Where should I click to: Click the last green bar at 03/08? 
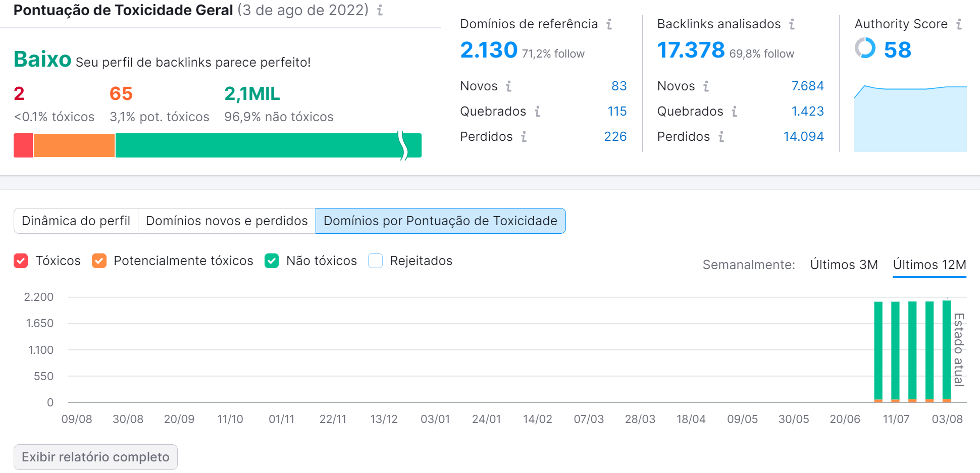(x=947, y=350)
